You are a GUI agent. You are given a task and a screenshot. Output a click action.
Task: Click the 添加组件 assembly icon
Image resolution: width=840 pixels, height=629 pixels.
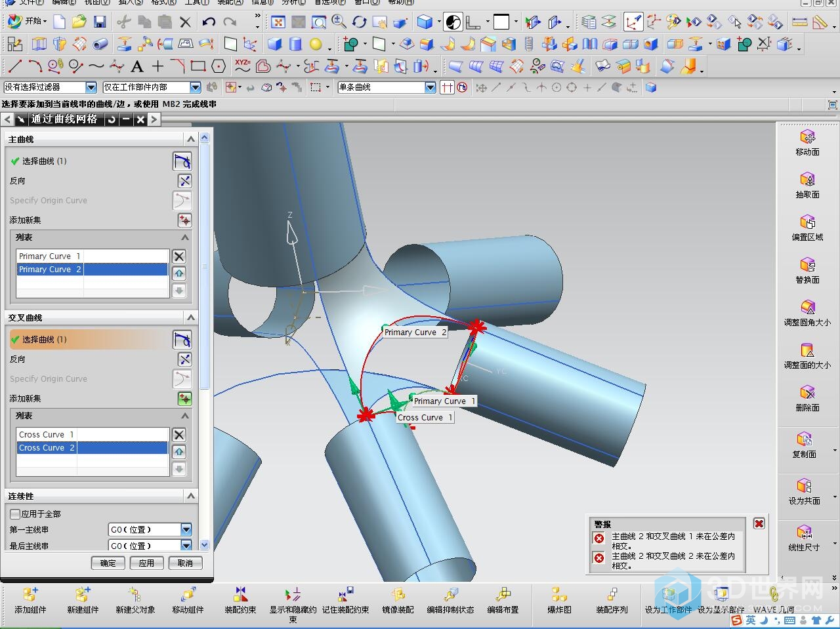tap(30, 601)
